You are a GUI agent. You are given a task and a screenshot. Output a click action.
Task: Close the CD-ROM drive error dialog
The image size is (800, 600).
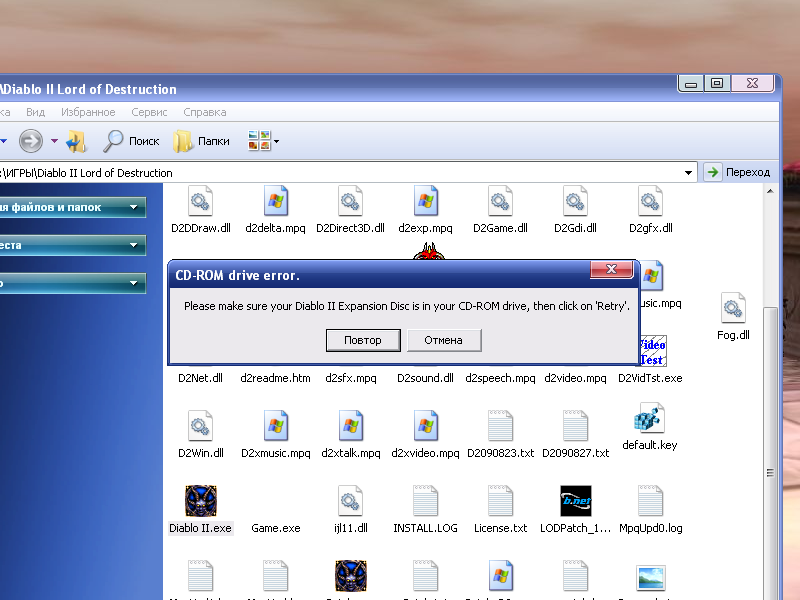pos(611,269)
